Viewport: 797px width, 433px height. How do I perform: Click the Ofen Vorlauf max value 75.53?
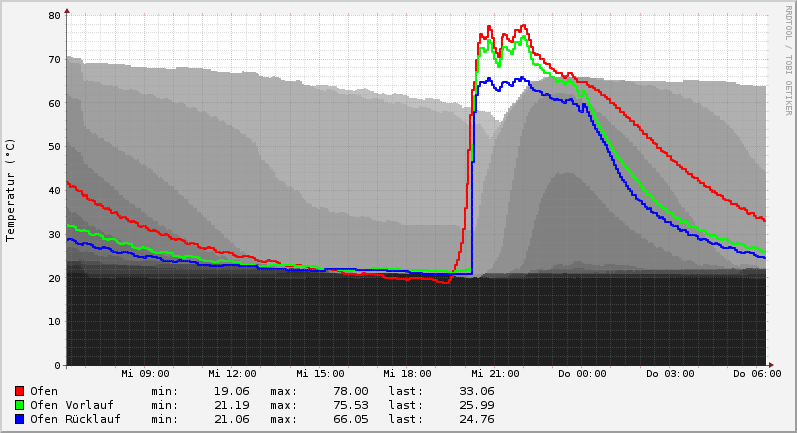(x=350, y=405)
